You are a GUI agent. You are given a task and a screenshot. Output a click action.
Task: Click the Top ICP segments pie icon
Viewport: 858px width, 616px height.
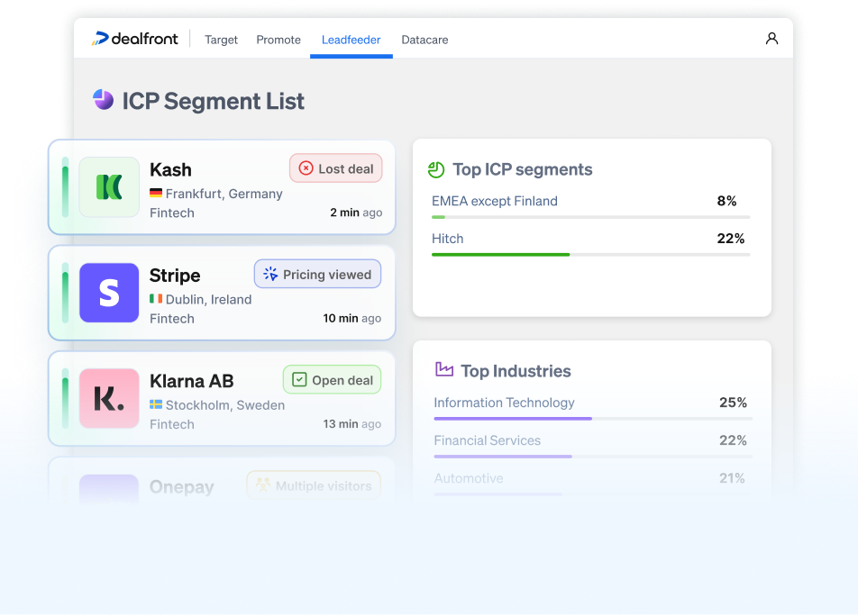(436, 170)
